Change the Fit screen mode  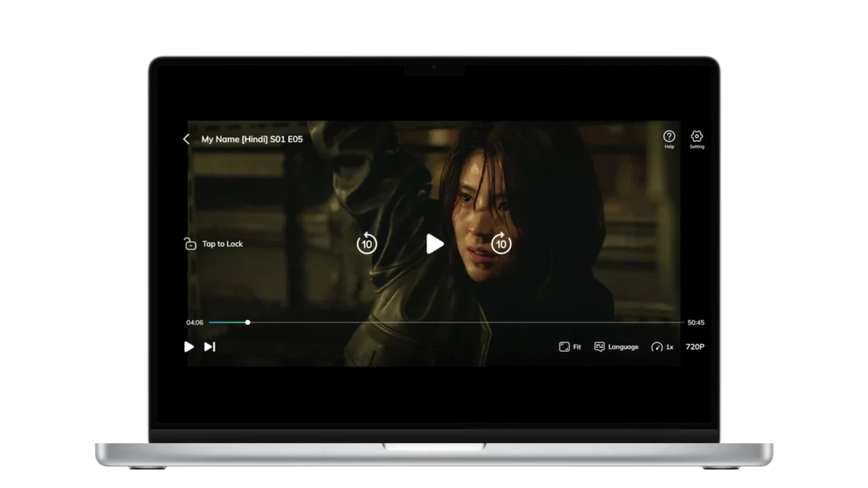click(x=570, y=347)
